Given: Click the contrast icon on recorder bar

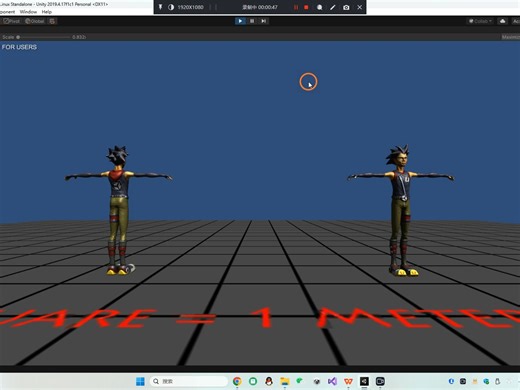Looking at the screenshot, I should click(x=171, y=7).
